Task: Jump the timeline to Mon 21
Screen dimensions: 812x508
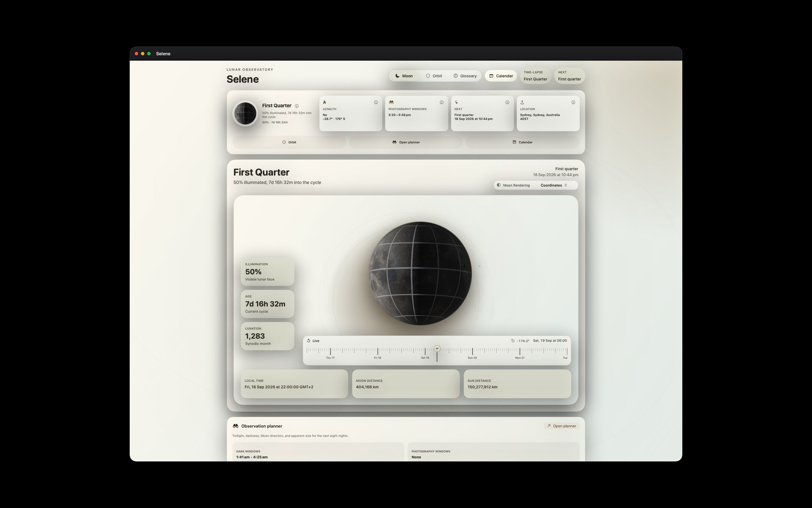Action: (520, 358)
